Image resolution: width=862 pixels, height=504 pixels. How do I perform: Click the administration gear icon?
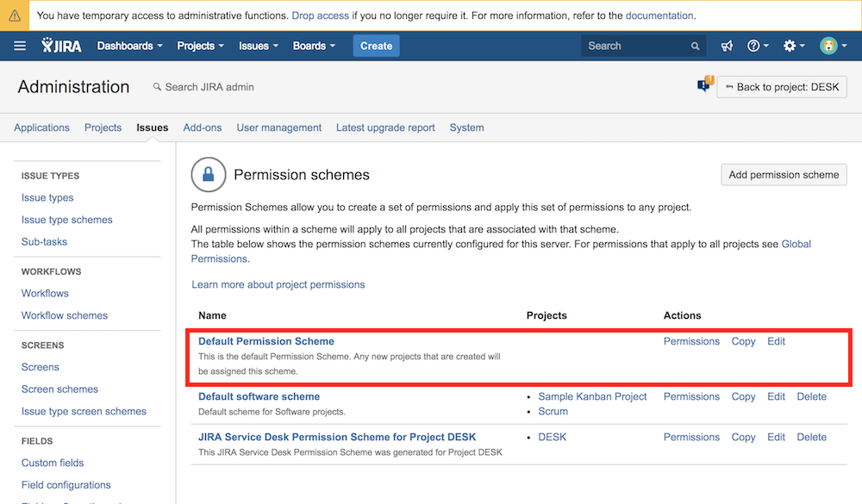pyautogui.click(x=790, y=46)
